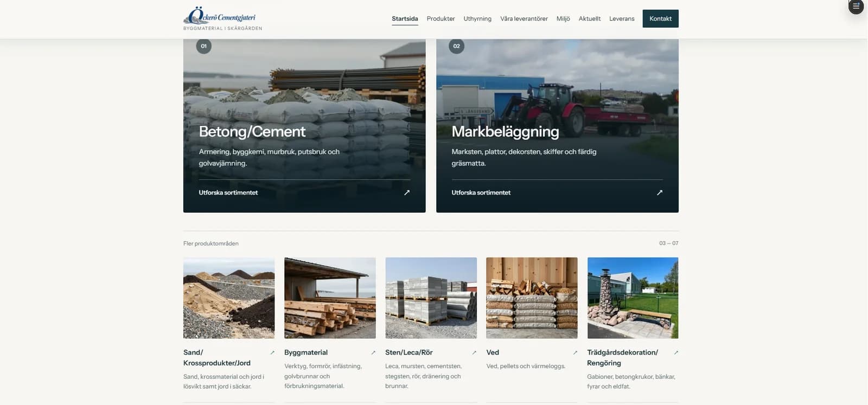Open the Markbeläggning heading
The height and width of the screenshot is (405, 868).
point(505,131)
